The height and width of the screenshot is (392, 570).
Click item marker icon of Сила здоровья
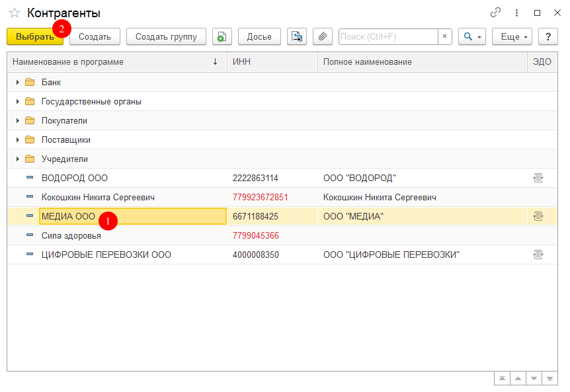coord(30,235)
